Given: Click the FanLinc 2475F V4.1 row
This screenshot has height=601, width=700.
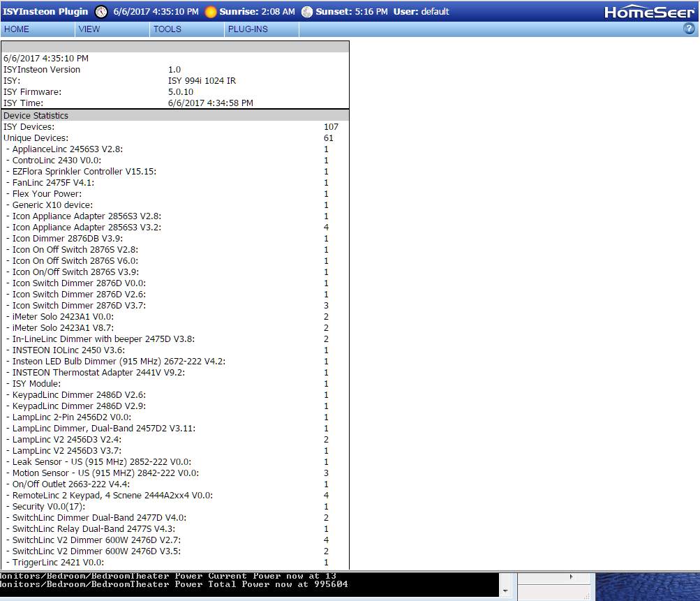Looking at the screenshot, I should click(x=175, y=183).
